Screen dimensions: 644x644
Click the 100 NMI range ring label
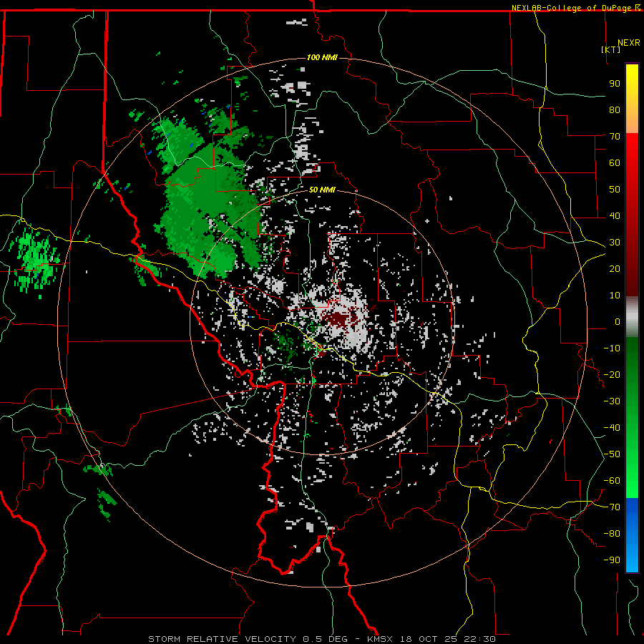(322, 57)
